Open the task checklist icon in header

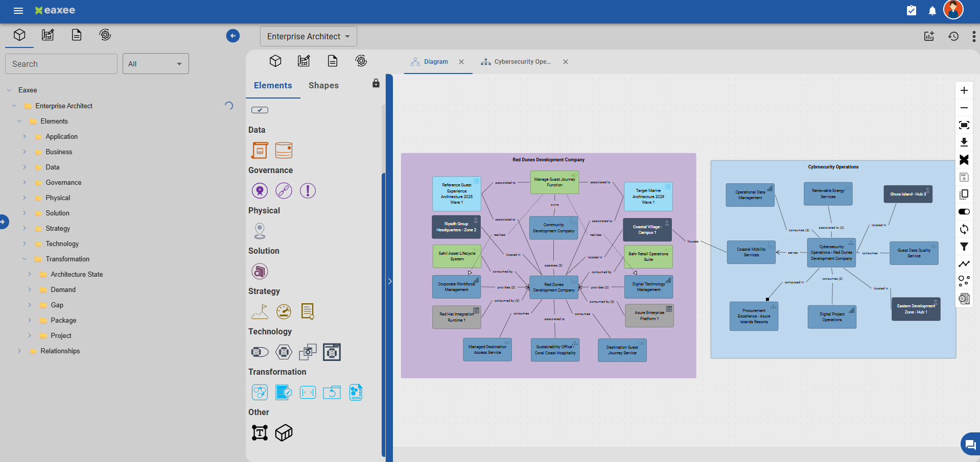[x=912, y=11]
